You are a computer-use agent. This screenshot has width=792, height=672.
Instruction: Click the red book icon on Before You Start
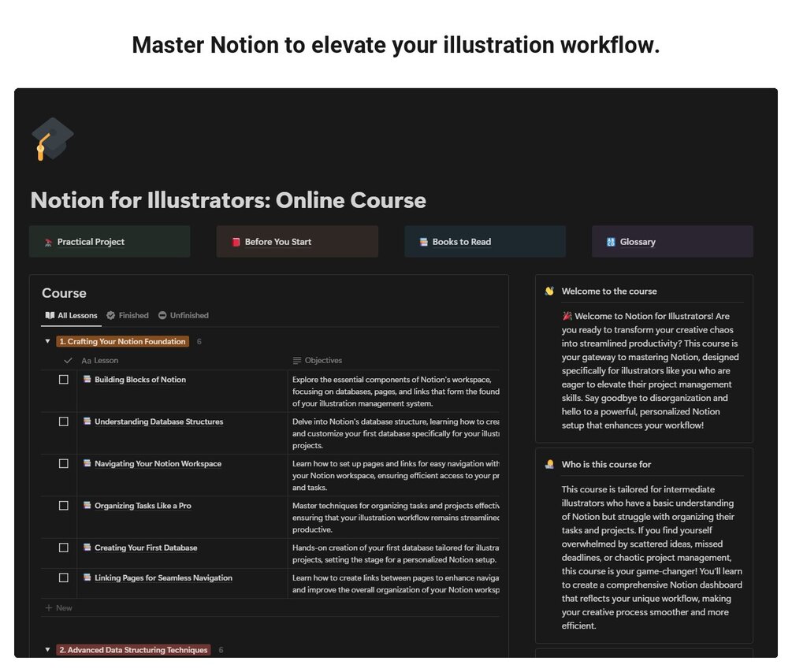(236, 242)
